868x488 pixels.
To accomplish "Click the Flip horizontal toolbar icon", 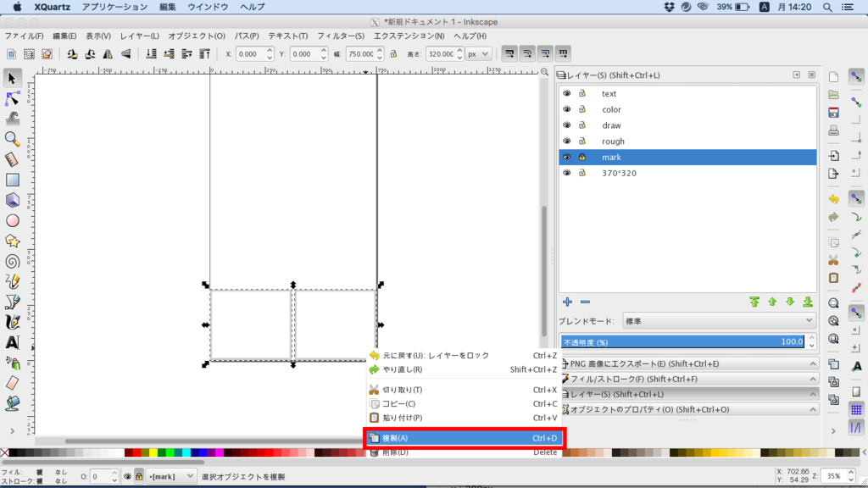I will point(108,53).
